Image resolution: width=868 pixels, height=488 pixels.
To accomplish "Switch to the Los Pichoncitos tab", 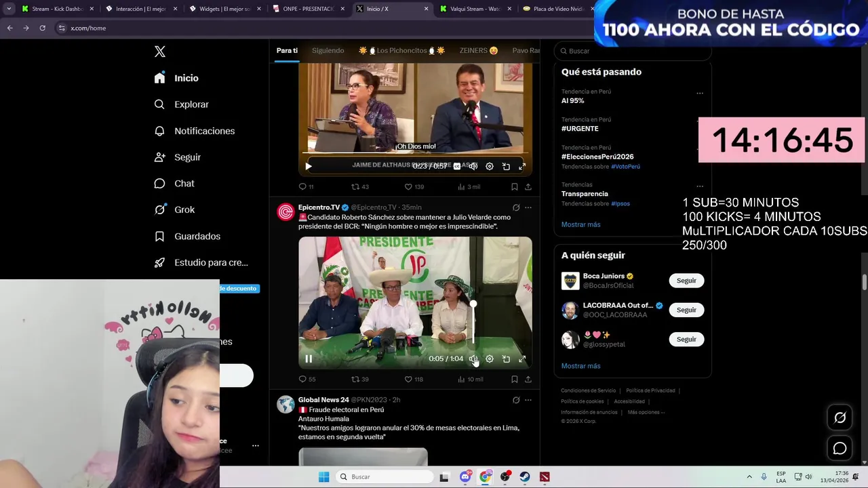I will pos(401,51).
